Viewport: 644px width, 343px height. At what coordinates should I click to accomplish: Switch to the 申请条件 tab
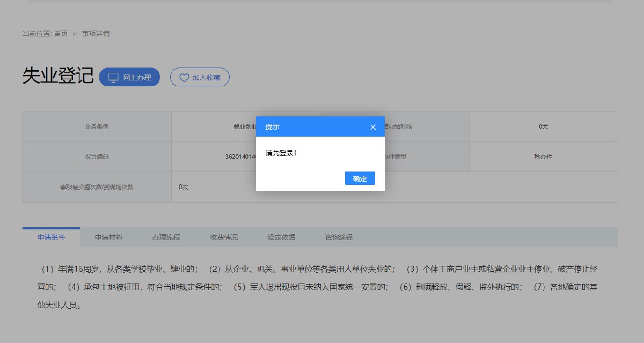52,237
